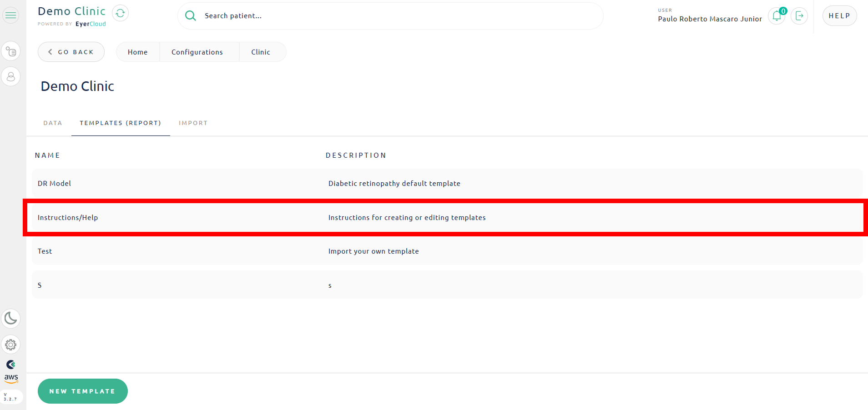The width and height of the screenshot is (868, 410).
Task: Click the notifications bell icon
Action: click(x=777, y=16)
